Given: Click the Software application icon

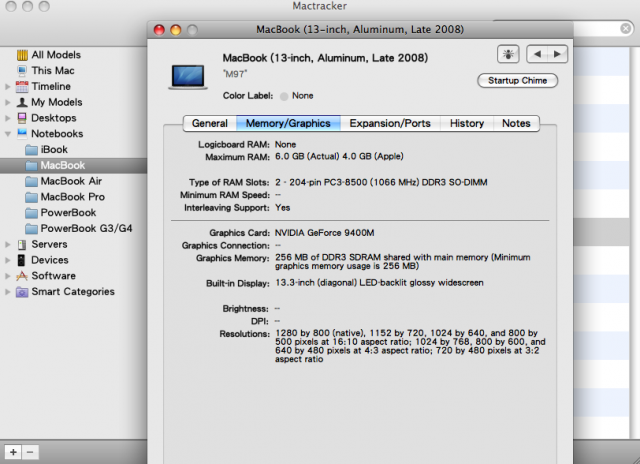Looking at the screenshot, I should pos(22,276).
